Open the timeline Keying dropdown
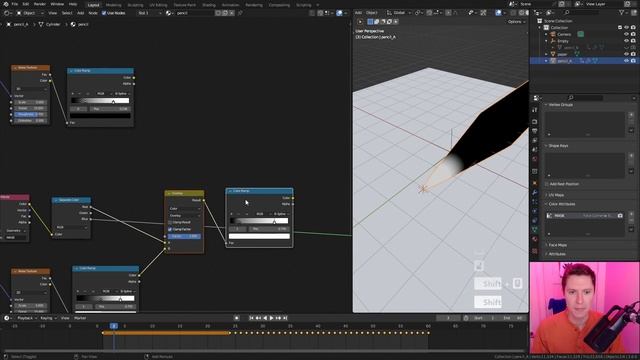The image size is (640, 360). [48, 318]
